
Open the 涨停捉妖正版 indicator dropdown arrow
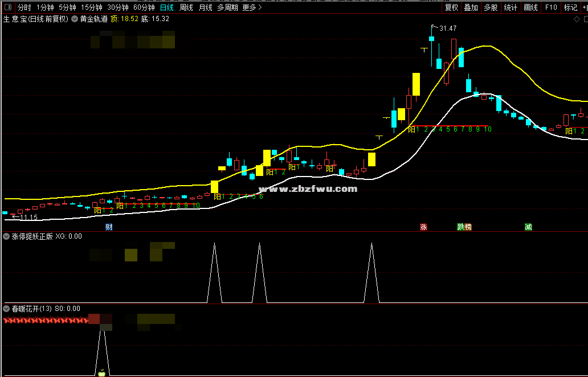(x=6, y=236)
